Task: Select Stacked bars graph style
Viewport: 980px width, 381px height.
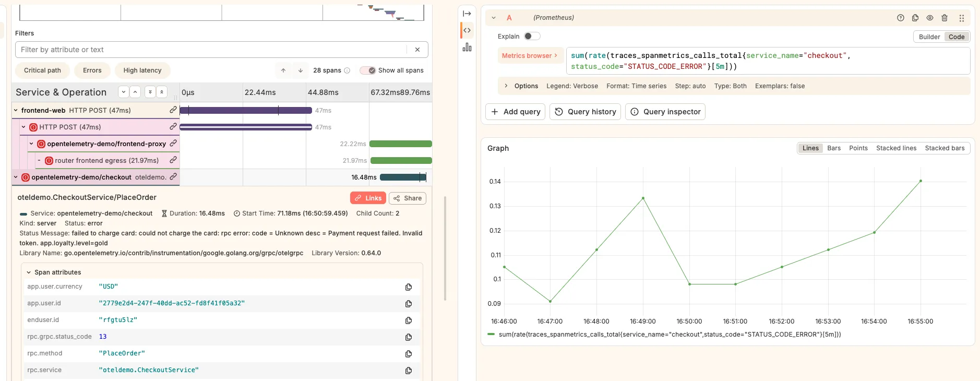Action: click(945, 148)
